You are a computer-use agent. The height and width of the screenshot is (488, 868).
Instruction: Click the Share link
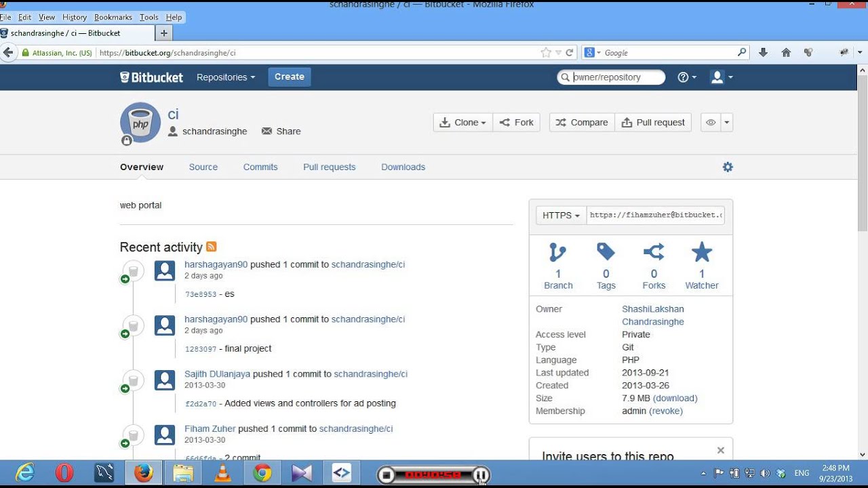click(281, 131)
